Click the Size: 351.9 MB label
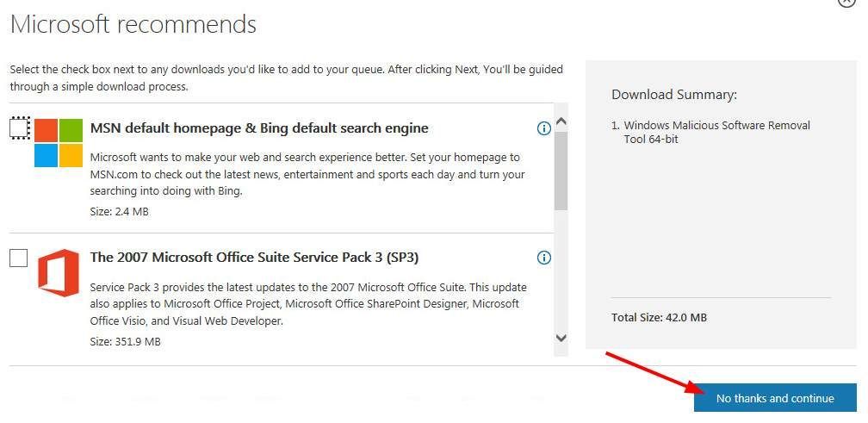The image size is (868, 423). point(126,342)
